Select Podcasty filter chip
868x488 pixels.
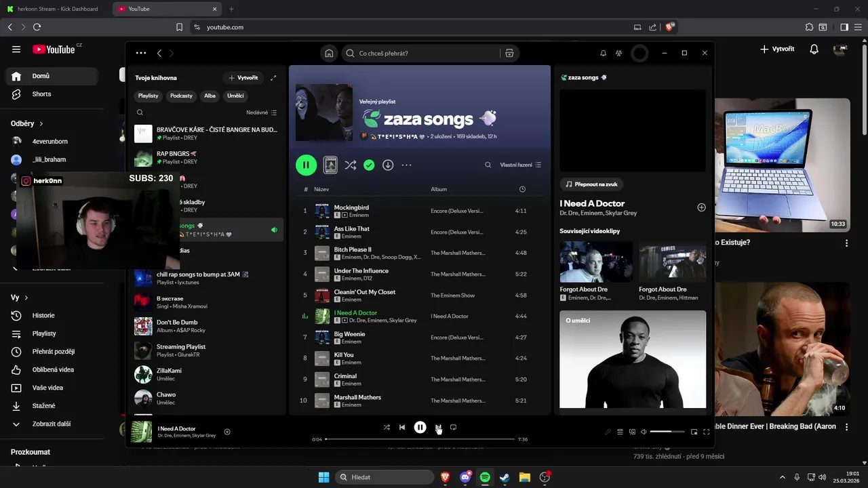coord(181,96)
